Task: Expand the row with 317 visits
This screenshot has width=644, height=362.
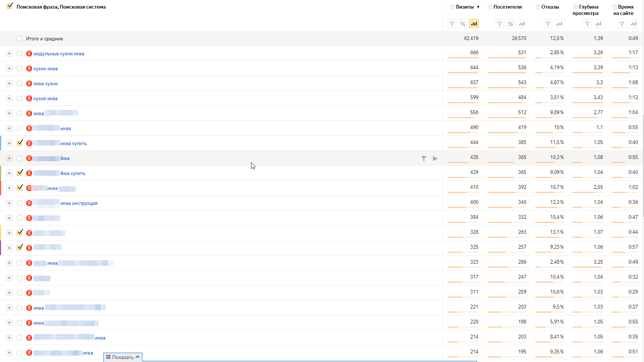Action: pyautogui.click(x=9, y=278)
